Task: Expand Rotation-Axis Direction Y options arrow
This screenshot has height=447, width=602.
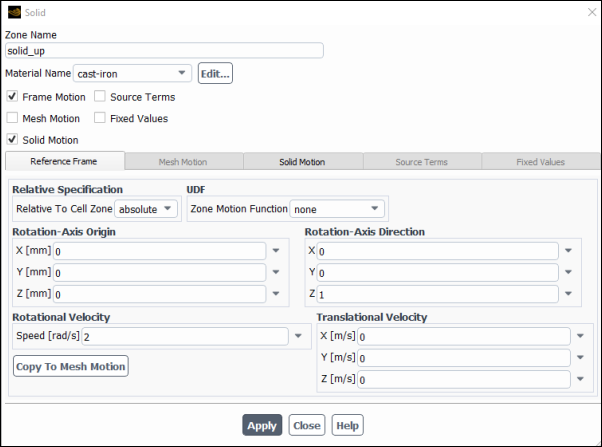Action: pyautogui.click(x=568, y=272)
